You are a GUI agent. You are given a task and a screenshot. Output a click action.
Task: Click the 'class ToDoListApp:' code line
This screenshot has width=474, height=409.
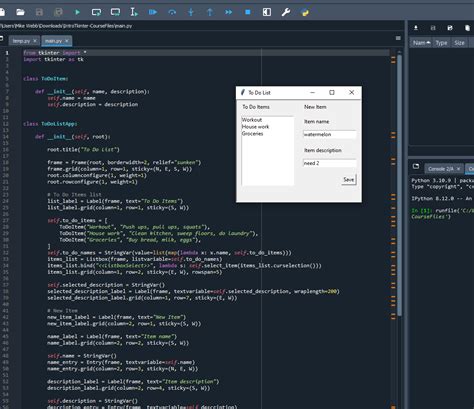pyautogui.click(x=50, y=124)
